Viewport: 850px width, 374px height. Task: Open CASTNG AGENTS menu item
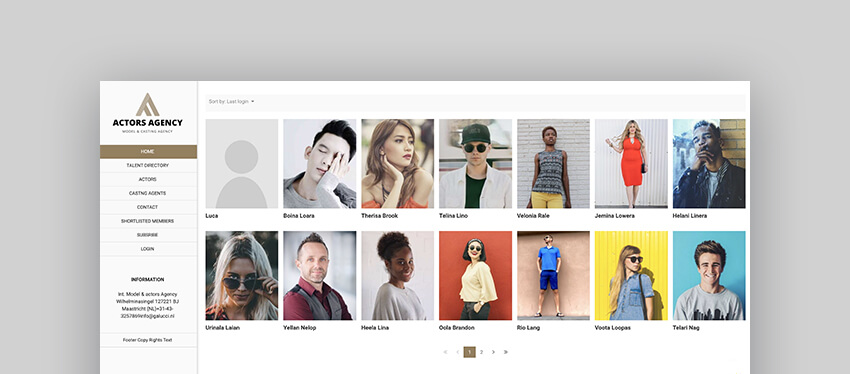[x=148, y=194]
